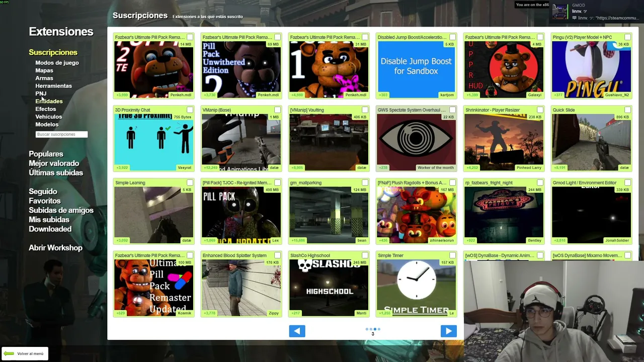Select the rp_fazbears_fright_night checkbox

(x=540, y=183)
